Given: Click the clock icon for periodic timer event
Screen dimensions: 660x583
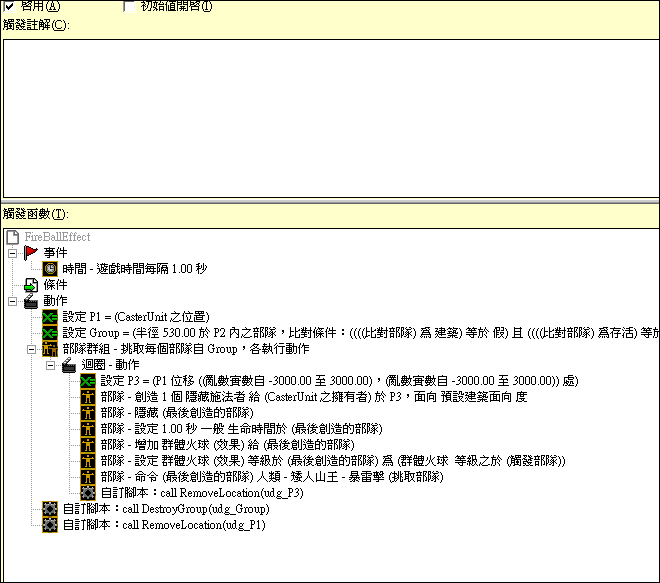Looking at the screenshot, I should click(49, 269).
